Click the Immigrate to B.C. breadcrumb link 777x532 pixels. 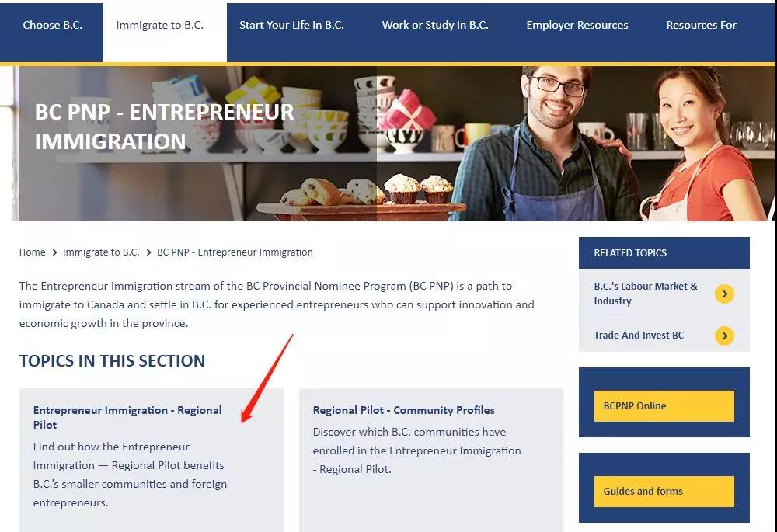[101, 252]
